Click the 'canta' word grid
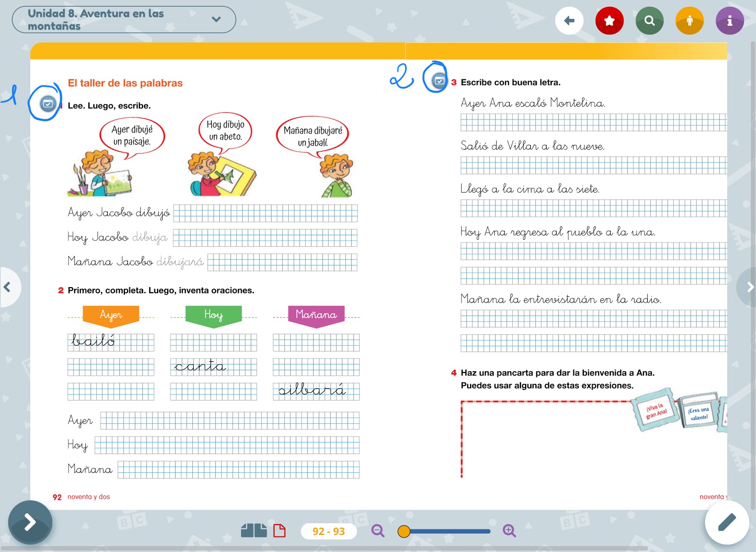Screen dimensions: 756x552 pos(214,367)
